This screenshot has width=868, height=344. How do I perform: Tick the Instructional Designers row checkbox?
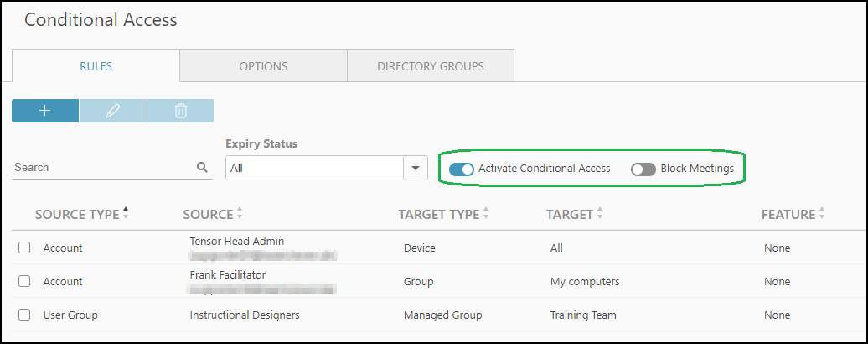(24, 315)
